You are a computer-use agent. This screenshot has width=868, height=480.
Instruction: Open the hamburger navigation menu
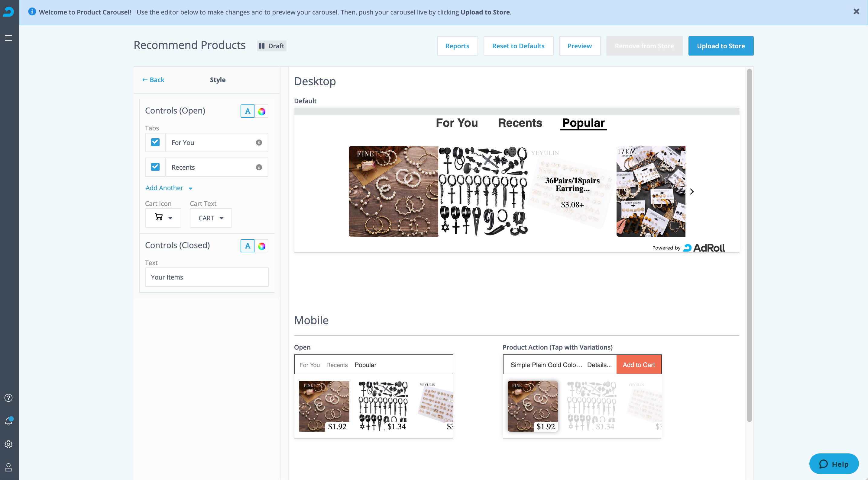pyautogui.click(x=8, y=38)
